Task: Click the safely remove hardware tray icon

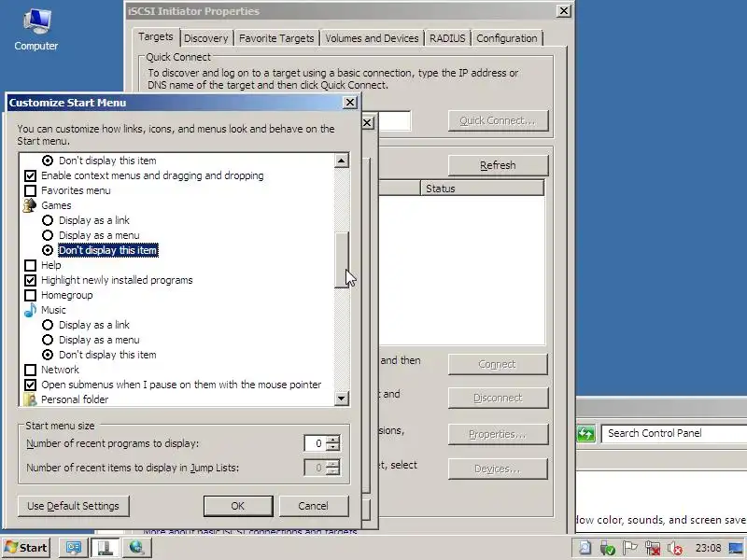Action: point(608,548)
